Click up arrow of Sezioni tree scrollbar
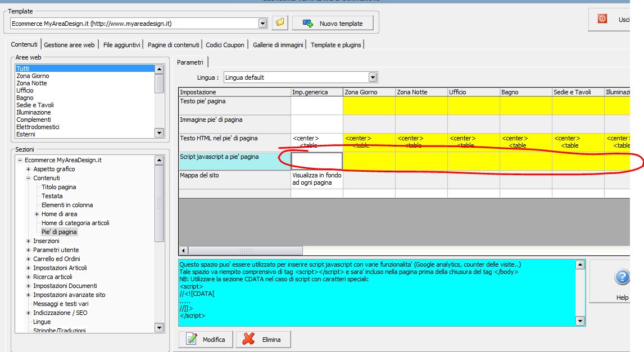This screenshot has height=352, width=644. [x=159, y=160]
